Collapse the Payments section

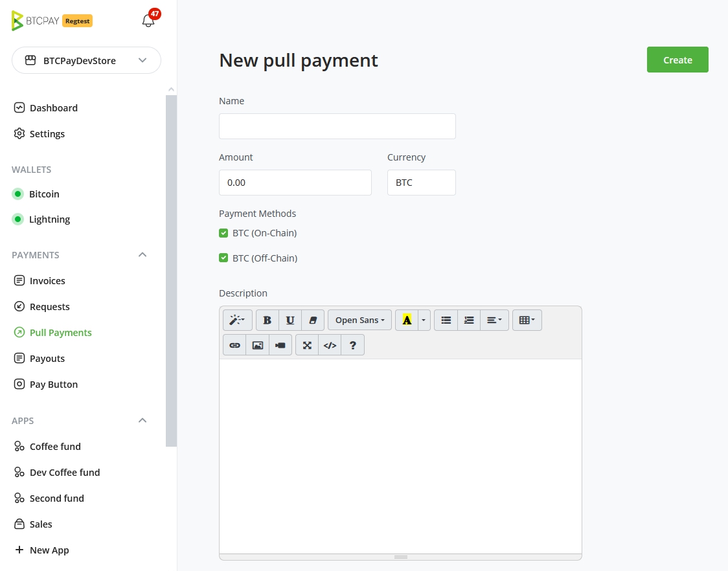[142, 255]
